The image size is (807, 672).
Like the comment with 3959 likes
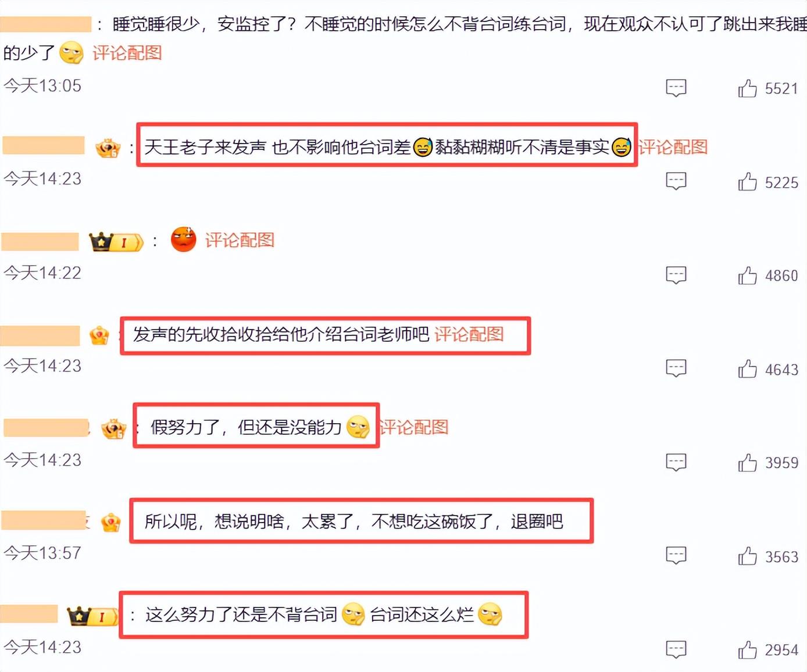tap(747, 462)
